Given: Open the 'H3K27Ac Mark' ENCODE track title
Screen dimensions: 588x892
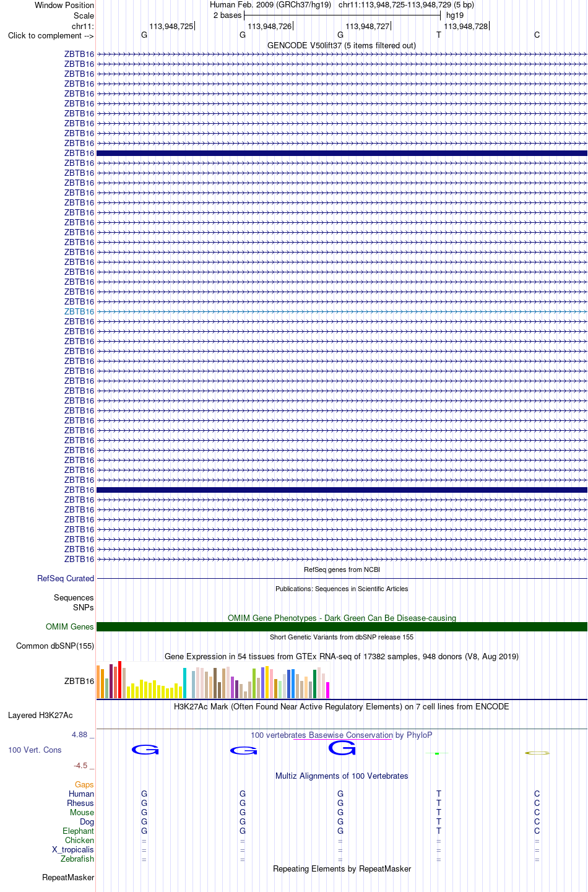Looking at the screenshot, I should tap(342, 706).
